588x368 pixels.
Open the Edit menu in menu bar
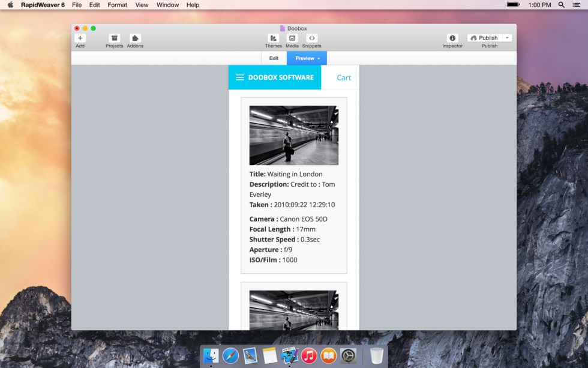pos(95,5)
